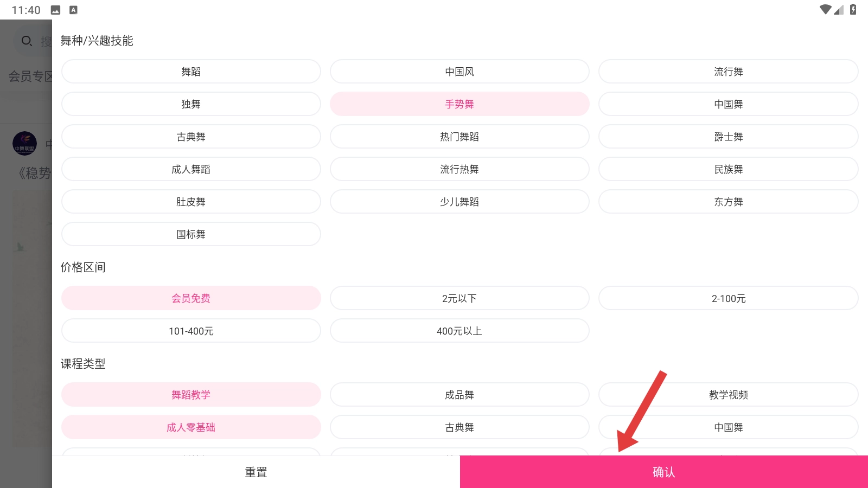Tap the round channel avatar icon
Screen dimensions: 868x488
(24, 144)
